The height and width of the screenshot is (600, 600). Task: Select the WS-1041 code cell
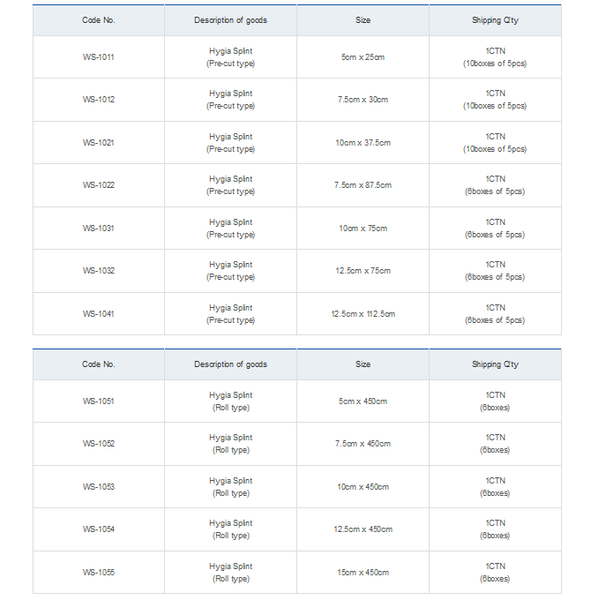99,314
